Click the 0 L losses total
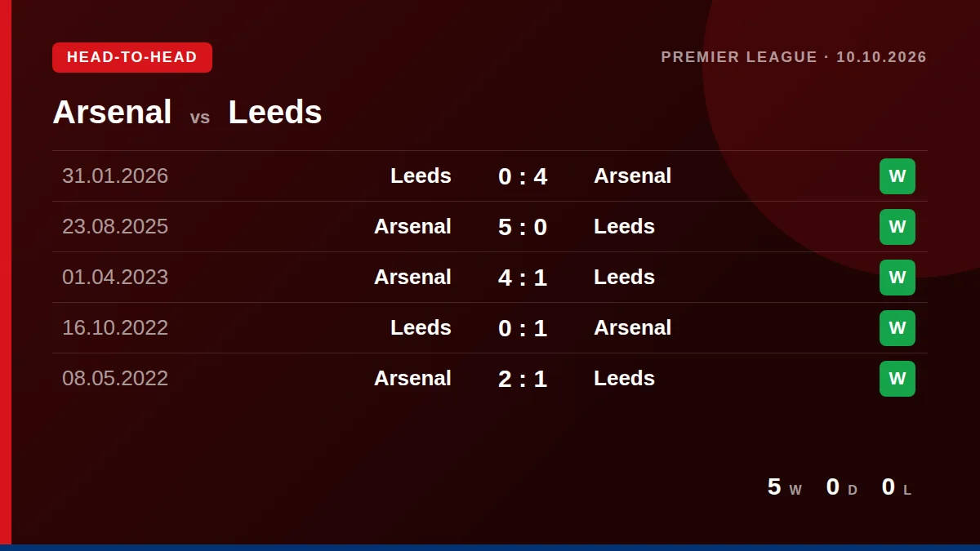 pos(897,487)
